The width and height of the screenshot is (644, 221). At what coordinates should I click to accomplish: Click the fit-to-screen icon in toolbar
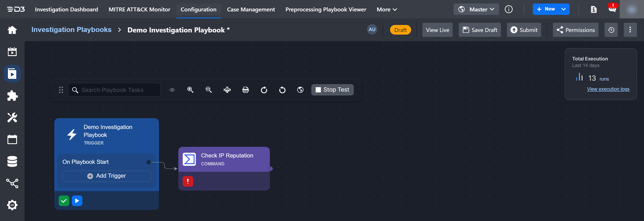click(227, 90)
